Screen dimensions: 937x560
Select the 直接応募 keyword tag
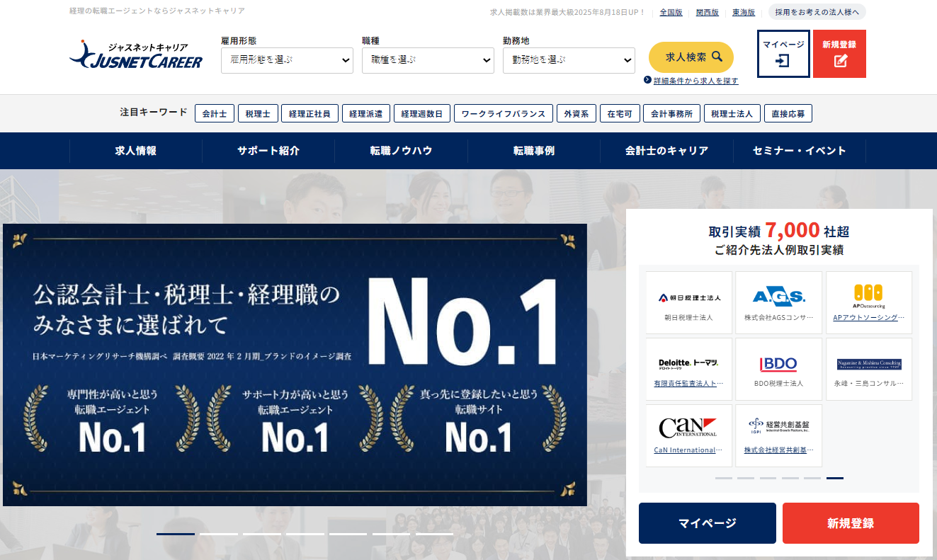tap(788, 113)
